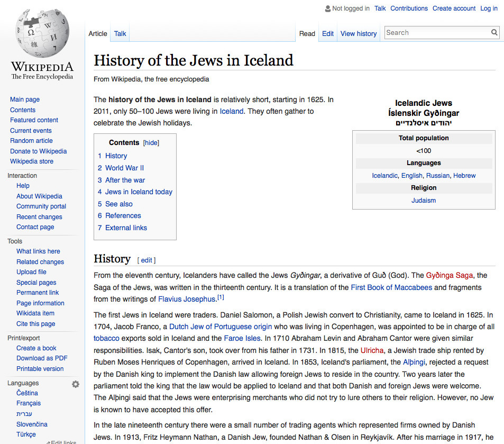Image resolution: width=504 pixels, height=444 pixels.
Task: Open the View history tab
Action: (358, 33)
